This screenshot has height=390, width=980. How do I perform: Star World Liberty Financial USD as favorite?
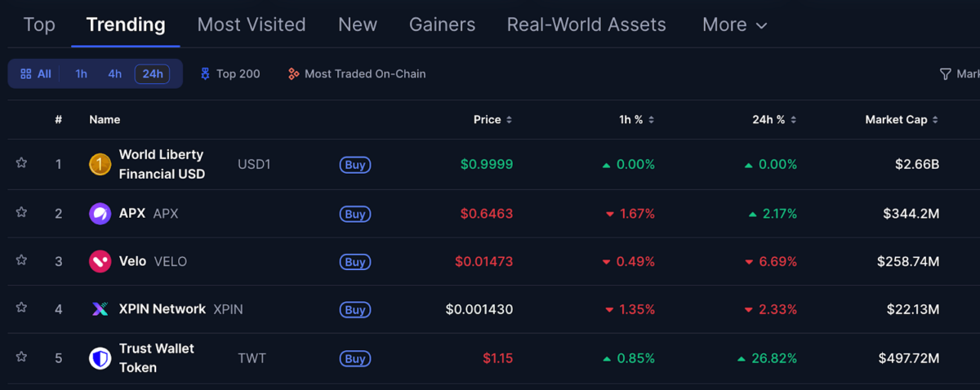(21, 163)
